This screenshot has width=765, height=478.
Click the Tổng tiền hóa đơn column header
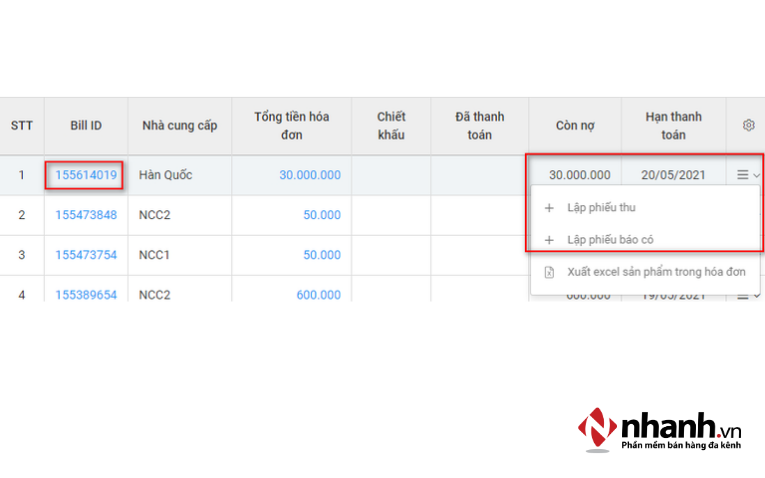(x=291, y=125)
